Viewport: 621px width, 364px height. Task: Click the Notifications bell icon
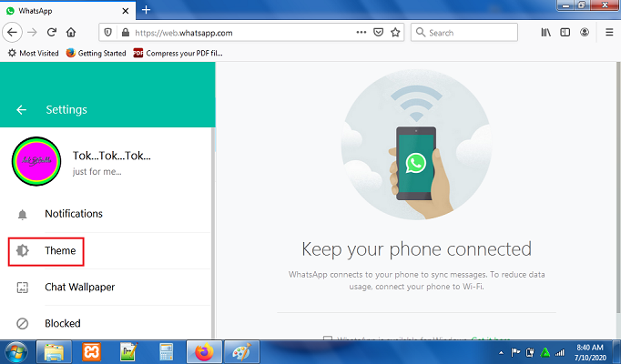(x=22, y=215)
